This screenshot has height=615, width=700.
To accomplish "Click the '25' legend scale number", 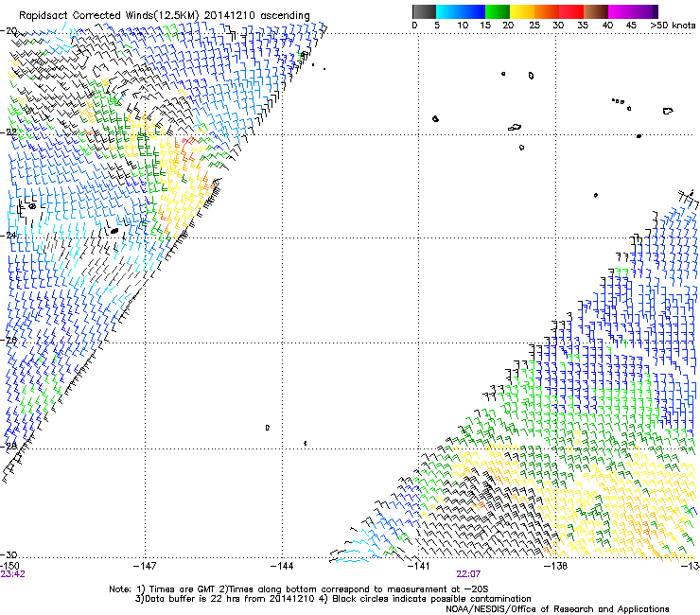I will 534,26.
